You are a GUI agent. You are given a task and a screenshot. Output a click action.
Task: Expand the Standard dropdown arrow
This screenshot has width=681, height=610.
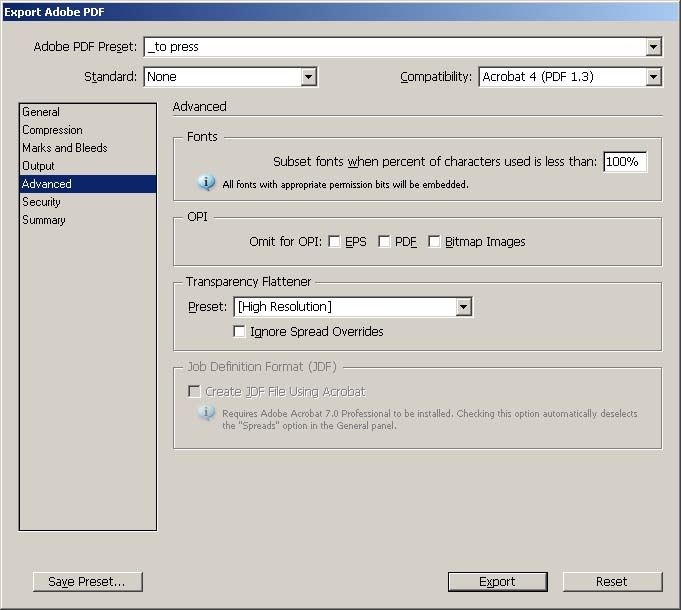coord(308,77)
